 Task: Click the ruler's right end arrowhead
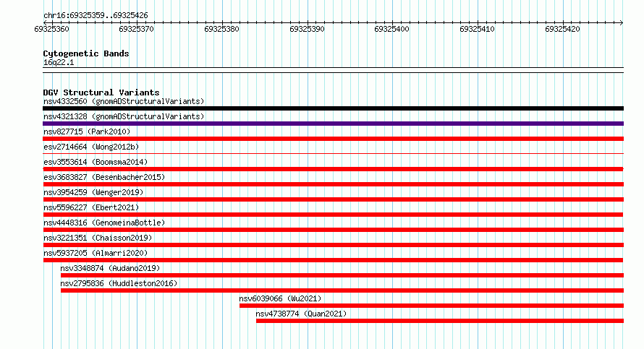[622, 22]
